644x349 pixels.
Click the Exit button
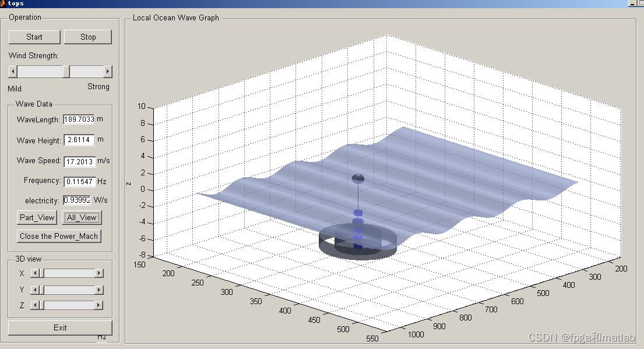[60, 327]
